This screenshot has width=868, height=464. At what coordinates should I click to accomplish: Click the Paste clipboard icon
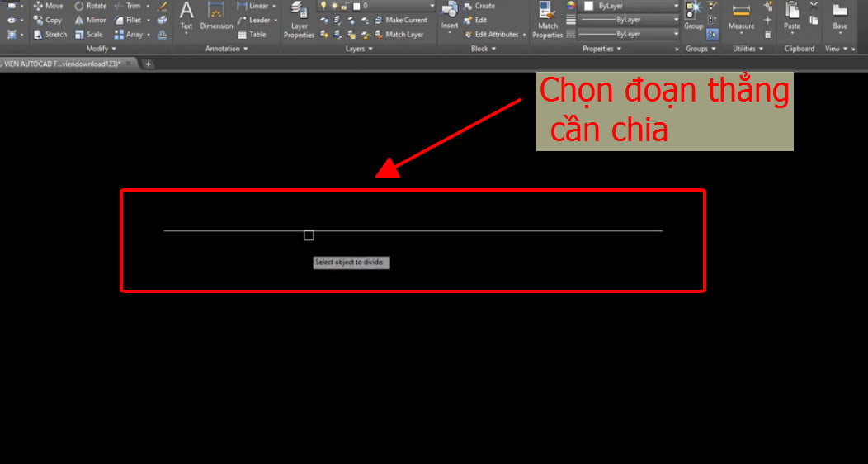792,16
